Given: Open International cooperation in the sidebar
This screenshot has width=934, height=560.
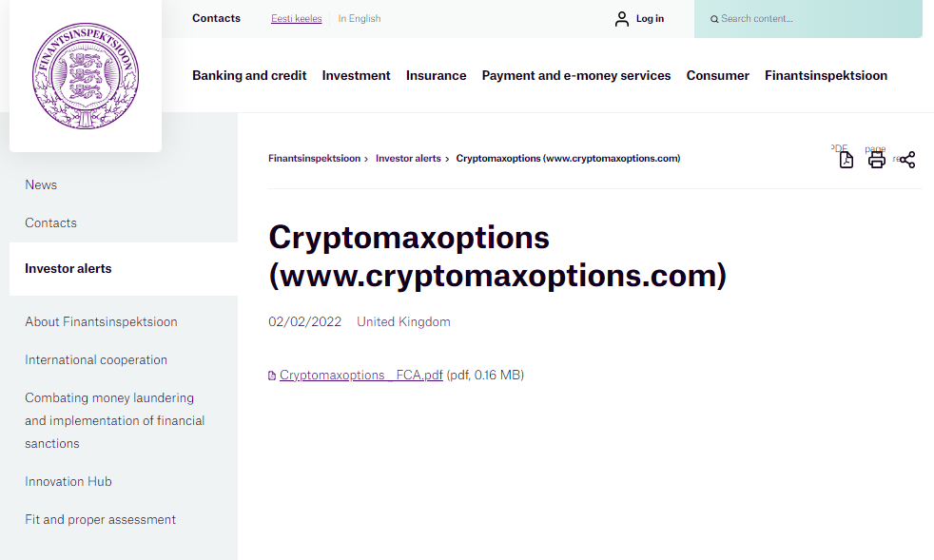Looking at the screenshot, I should pyautogui.click(x=96, y=359).
